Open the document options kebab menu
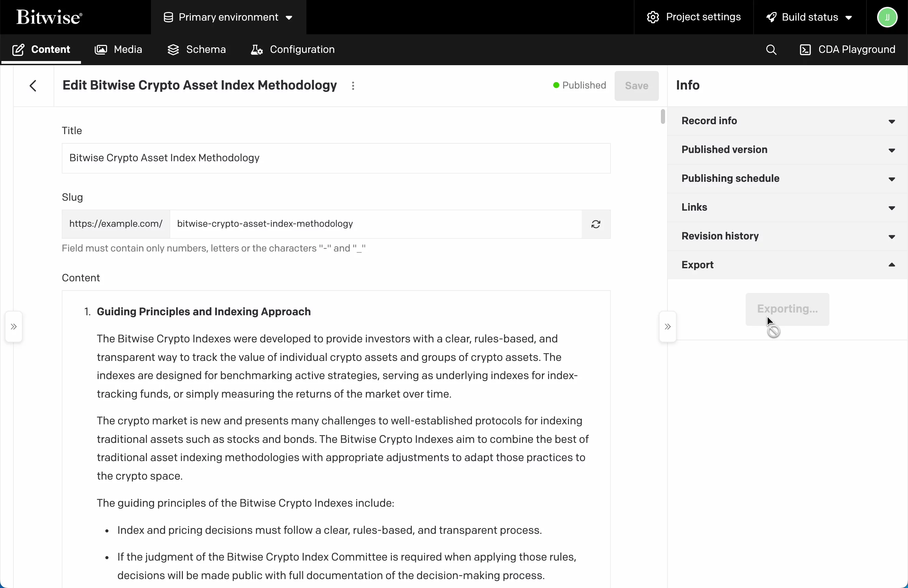 pyautogui.click(x=353, y=86)
